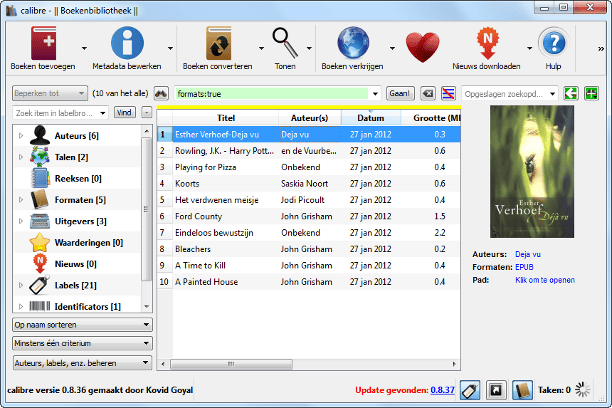This screenshot has width=612, height=408.
Task: Select the Uitgevers [3] category
Action: click(x=80, y=221)
